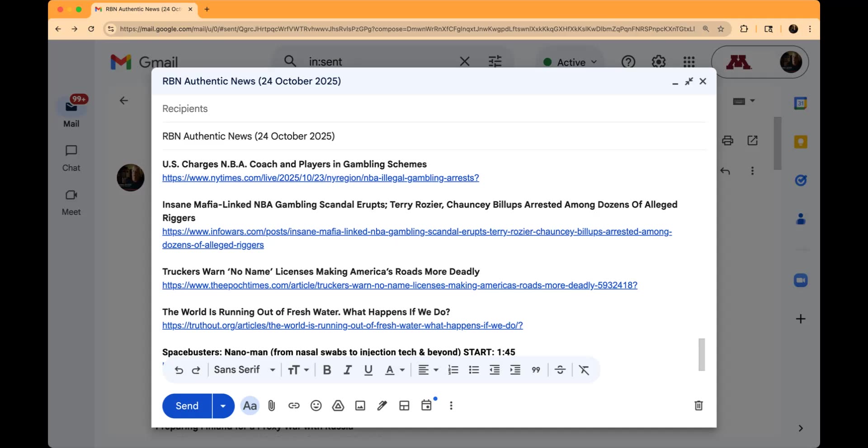Viewport: 868px width, 448px height.
Task: Set up a meeting time icon
Action: [x=426, y=405]
